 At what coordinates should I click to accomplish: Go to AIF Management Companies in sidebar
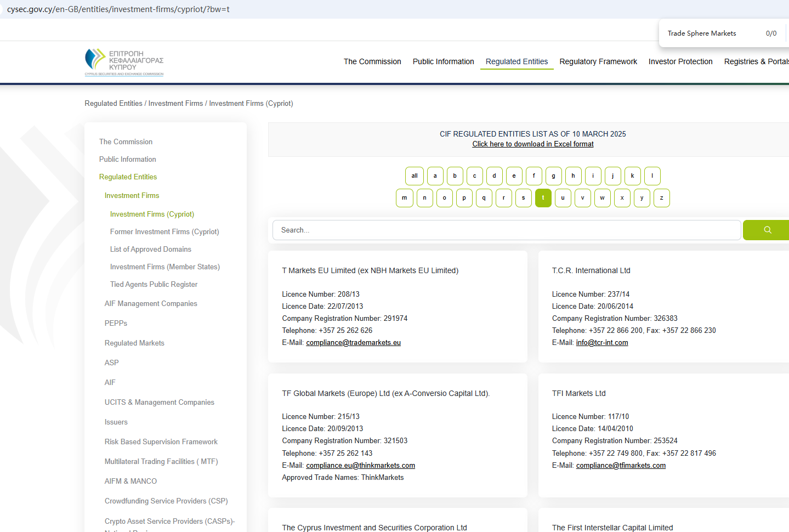click(x=151, y=304)
